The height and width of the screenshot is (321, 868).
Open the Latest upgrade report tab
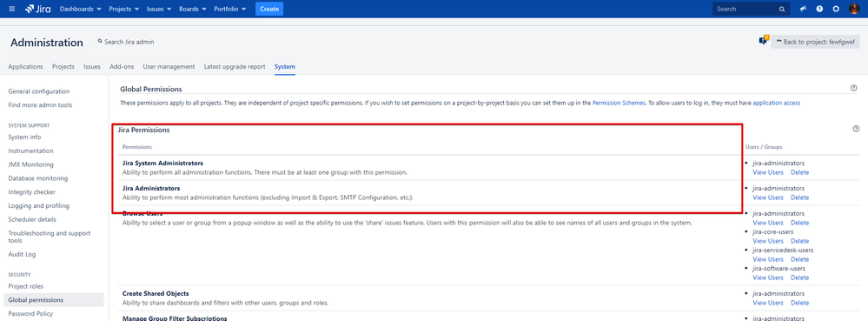(x=235, y=66)
